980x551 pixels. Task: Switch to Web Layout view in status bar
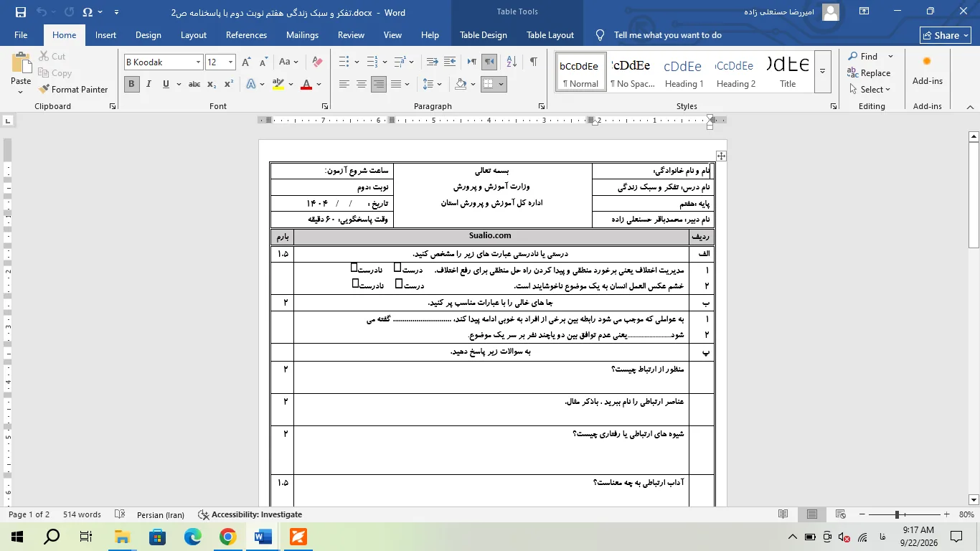point(840,514)
